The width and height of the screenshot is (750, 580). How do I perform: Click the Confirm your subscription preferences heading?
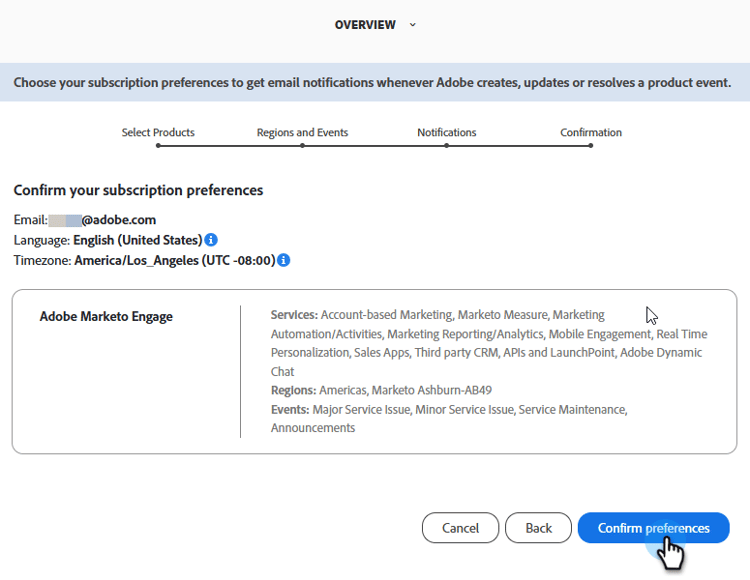138,190
